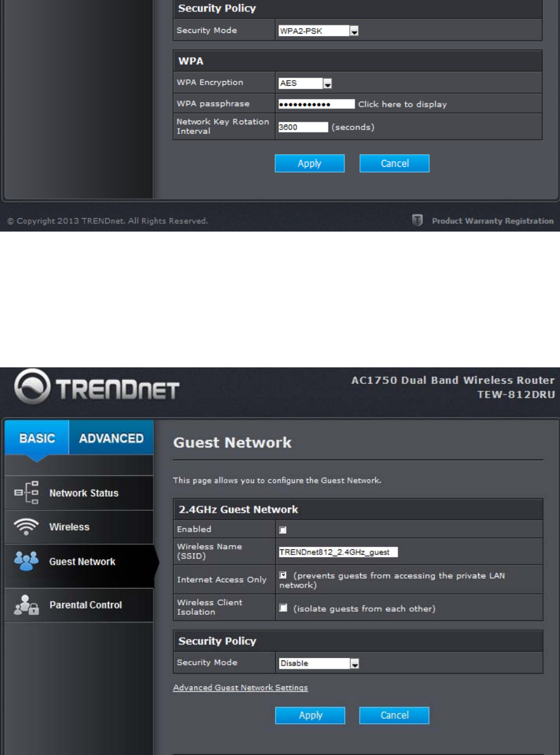
Task: Open the Parental Control menu item
Action: click(x=79, y=605)
